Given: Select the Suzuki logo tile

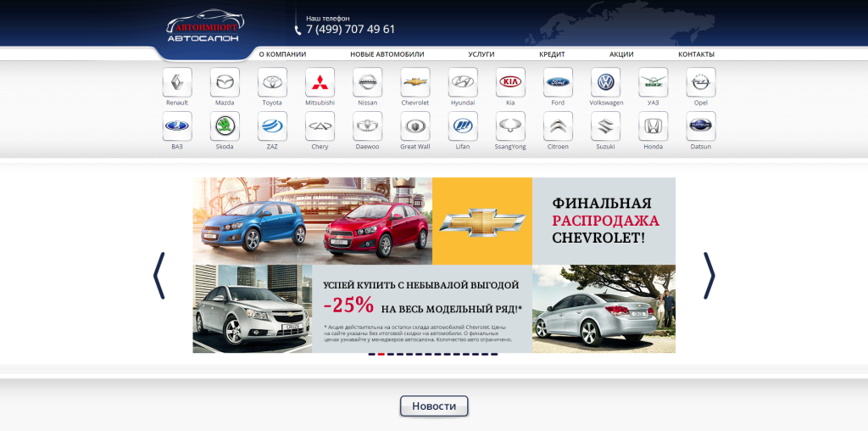Looking at the screenshot, I should (x=605, y=126).
